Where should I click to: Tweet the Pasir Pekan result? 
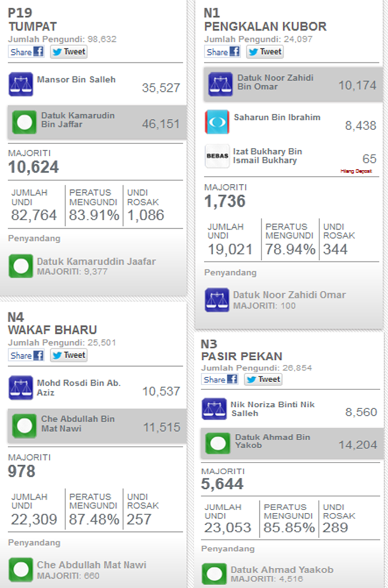(x=263, y=379)
